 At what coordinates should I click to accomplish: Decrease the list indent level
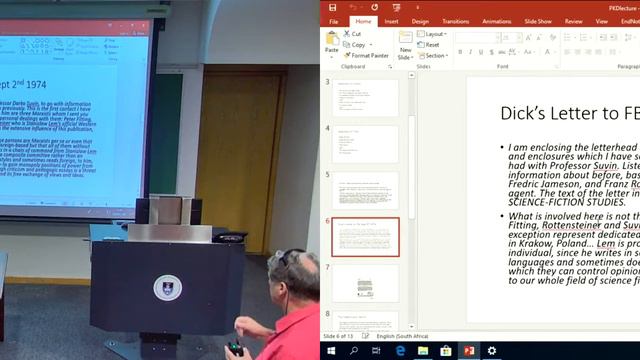coord(603,38)
